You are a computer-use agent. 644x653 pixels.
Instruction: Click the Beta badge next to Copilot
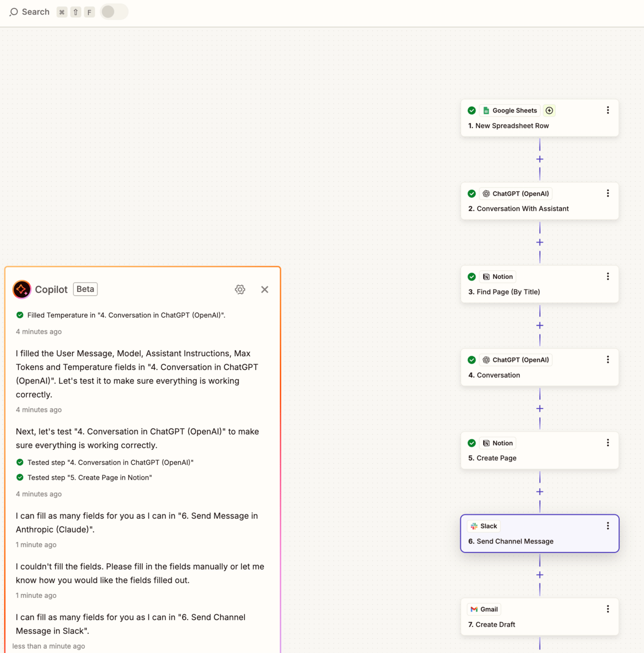tap(85, 289)
